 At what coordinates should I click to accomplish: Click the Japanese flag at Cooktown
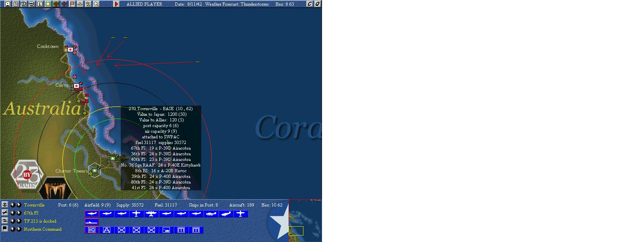point(70,50)
